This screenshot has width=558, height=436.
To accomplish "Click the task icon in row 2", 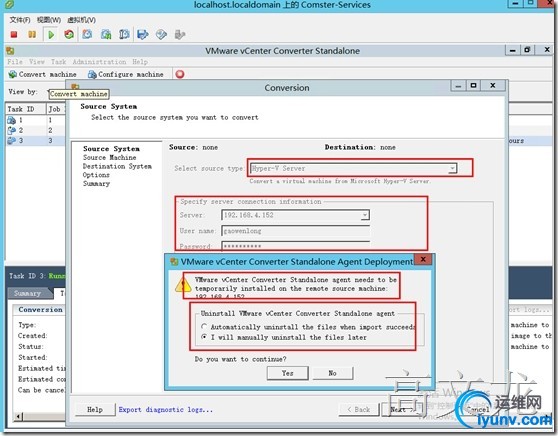I will (11, 130).
